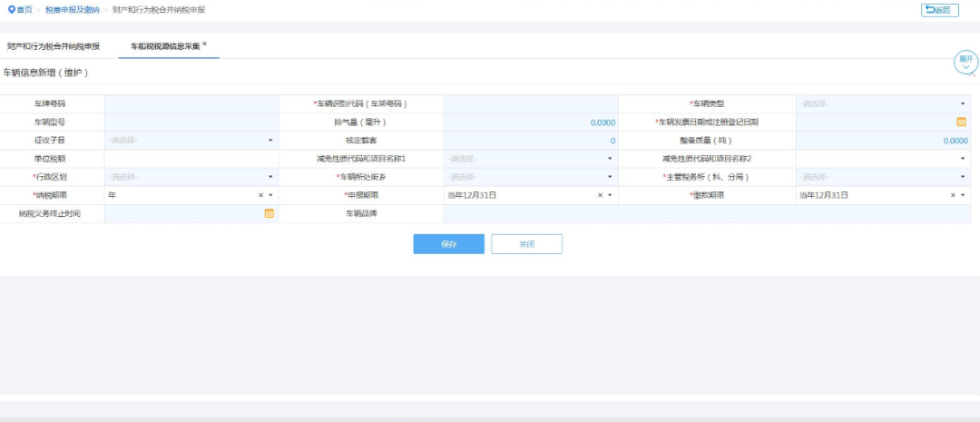Expand the 展开 circular toggle
980x422 pixels.
(x=966, y=62)
